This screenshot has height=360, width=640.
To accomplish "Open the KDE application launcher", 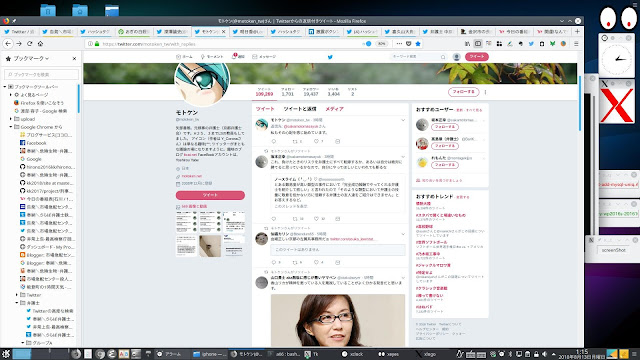I will coord(6,354).
